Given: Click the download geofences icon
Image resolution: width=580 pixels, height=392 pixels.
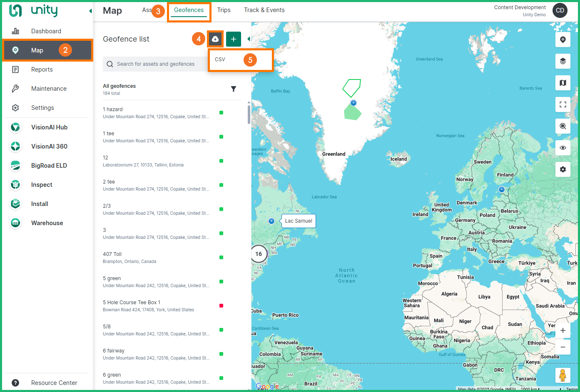Looking at the screenshot, I should click(x=215, y=39).
